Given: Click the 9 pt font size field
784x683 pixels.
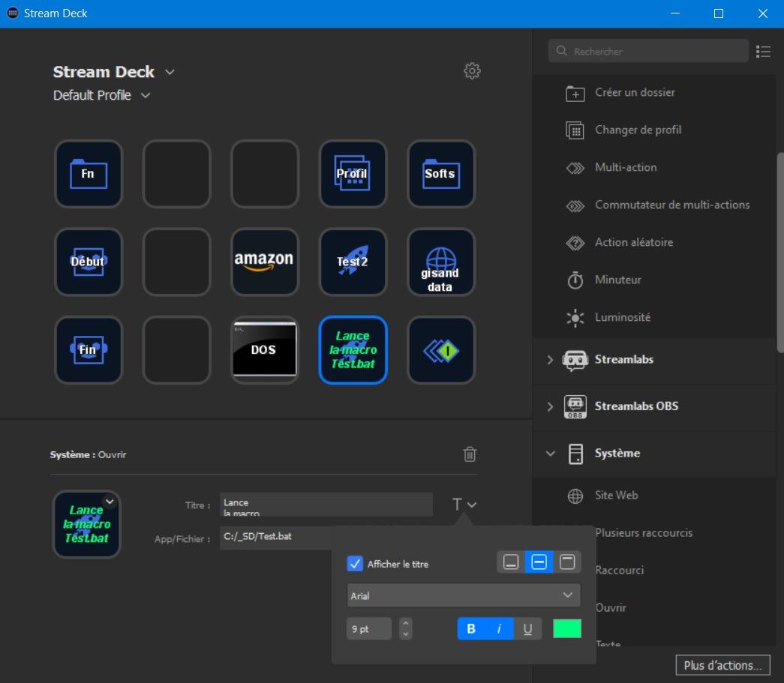Looking at the screenshot, I should click(369, 628).
